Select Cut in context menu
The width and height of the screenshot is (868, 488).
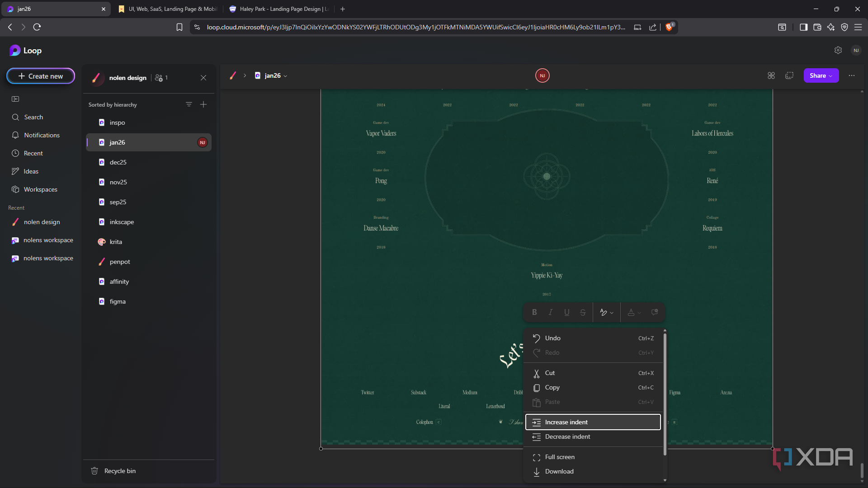tap(593, 373)
